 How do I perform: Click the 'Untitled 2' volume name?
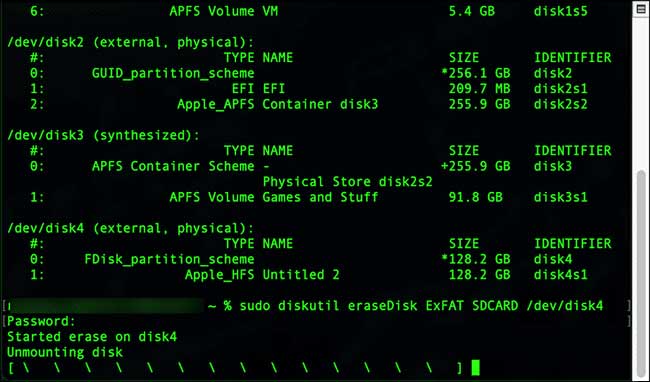pos(301,275)
